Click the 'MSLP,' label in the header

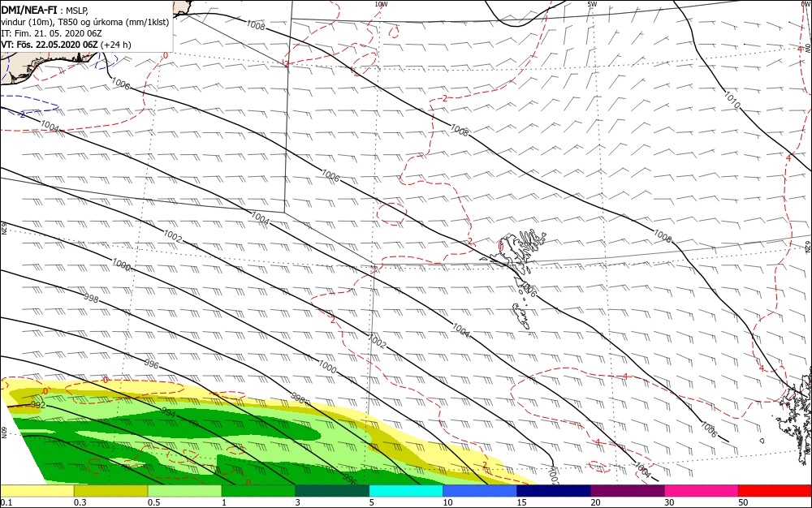[77, 11]
